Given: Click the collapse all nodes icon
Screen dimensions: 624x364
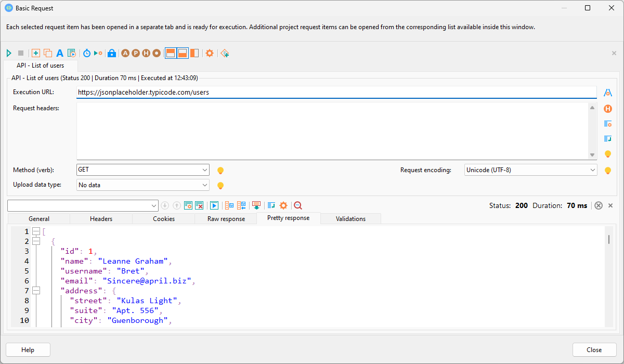Looking at the screenshot, I should click(x=241, y=205).
